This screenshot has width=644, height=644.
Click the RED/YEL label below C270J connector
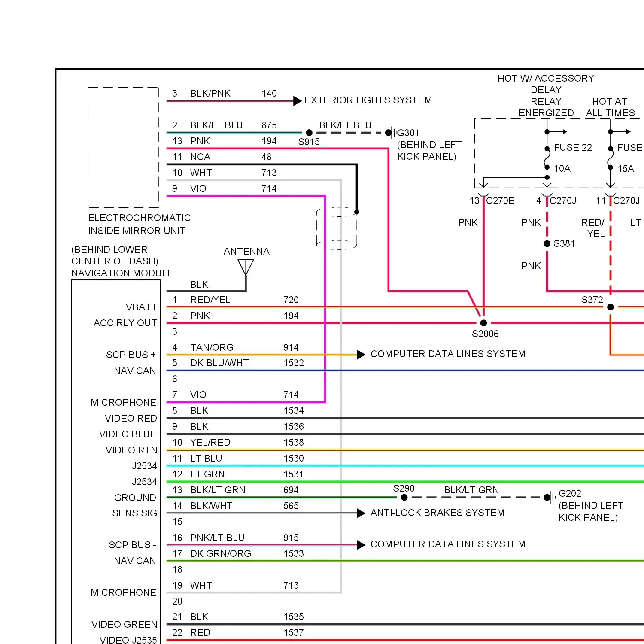(593, 228)
